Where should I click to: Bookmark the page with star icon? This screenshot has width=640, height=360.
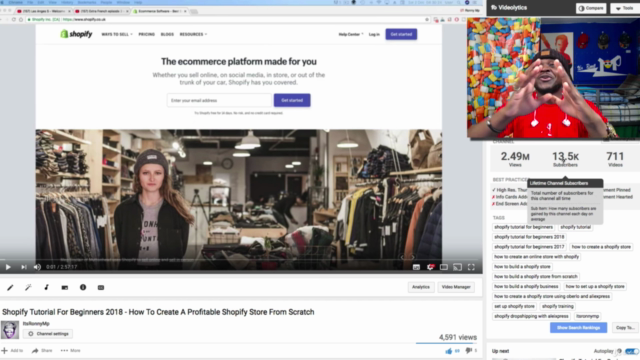[x=427, y=19]
